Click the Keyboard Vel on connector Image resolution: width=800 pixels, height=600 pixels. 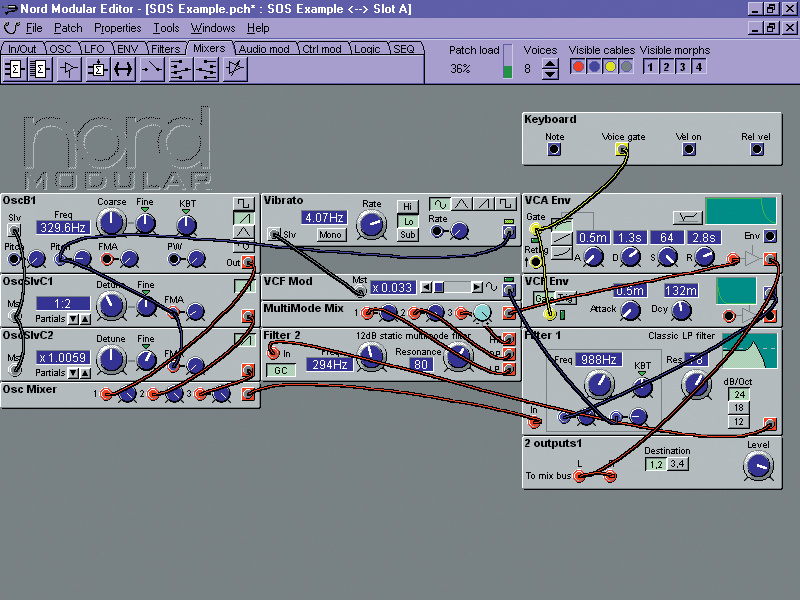[x=689, y=149]
